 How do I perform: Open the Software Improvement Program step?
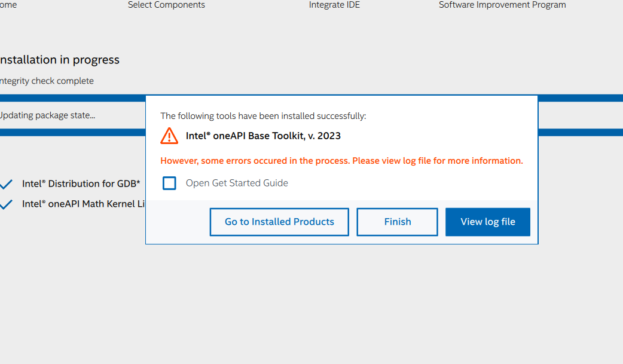tap(502, 5)
